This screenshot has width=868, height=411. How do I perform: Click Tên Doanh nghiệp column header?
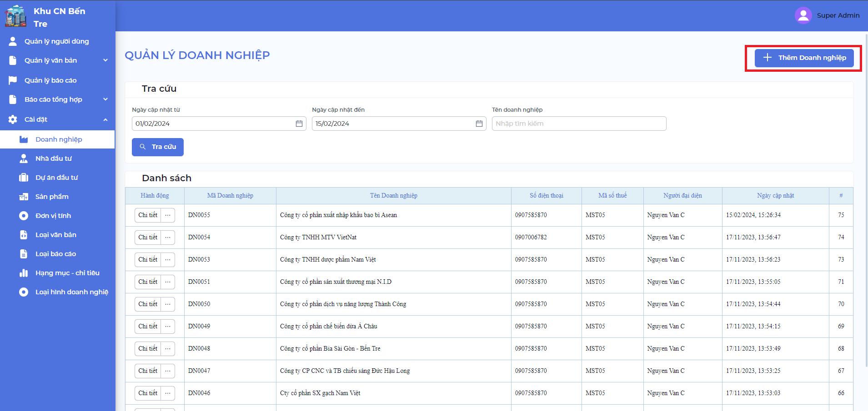(x=394, y=196)
